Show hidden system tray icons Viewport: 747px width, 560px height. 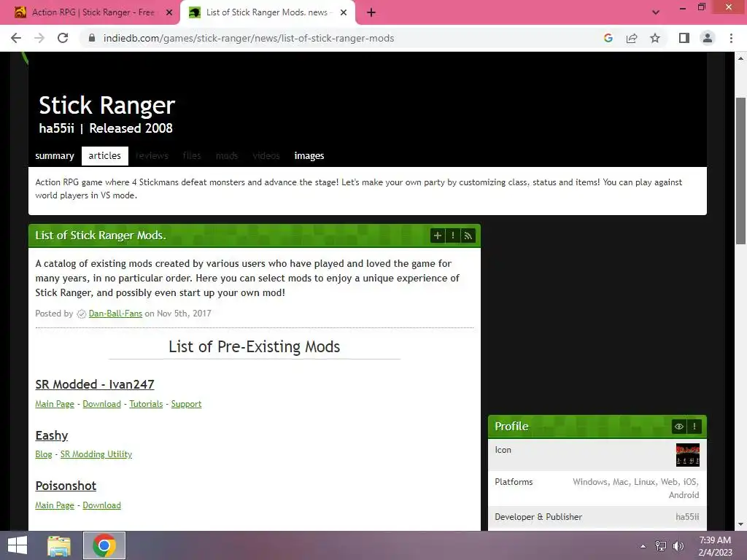click(643, 546)
